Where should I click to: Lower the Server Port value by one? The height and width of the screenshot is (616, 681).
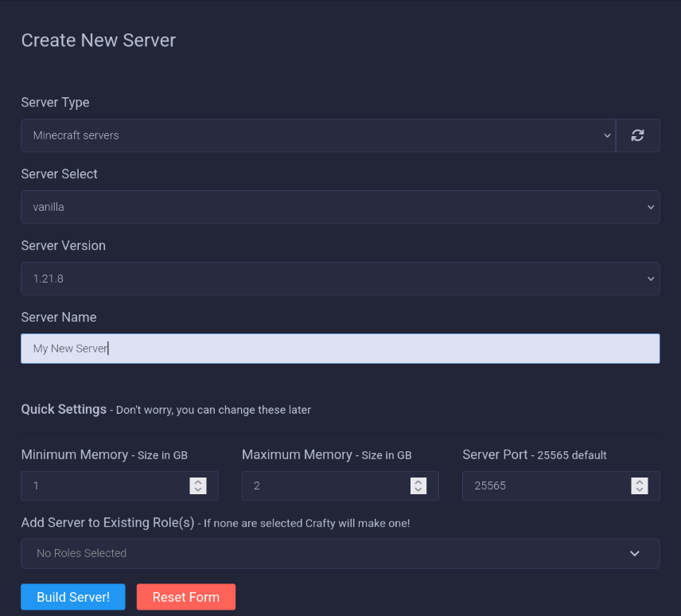click(x=639, y=489)
